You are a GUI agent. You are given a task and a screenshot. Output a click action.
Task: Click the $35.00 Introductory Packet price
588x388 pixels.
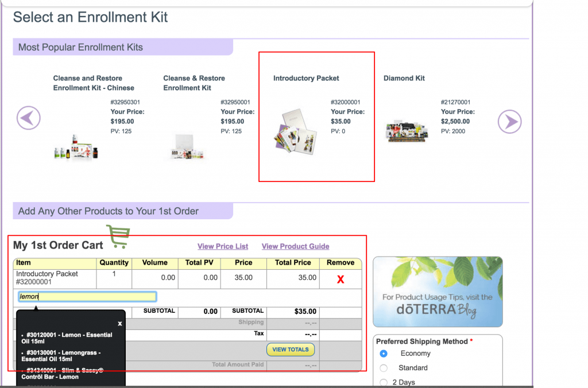pyautogui.click(x=341, y=122)
